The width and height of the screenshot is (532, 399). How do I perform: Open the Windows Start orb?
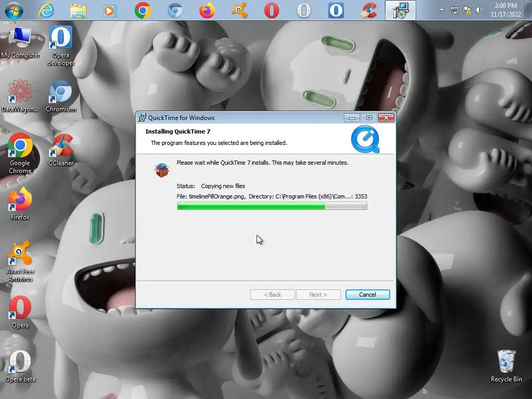click(14, 10)
